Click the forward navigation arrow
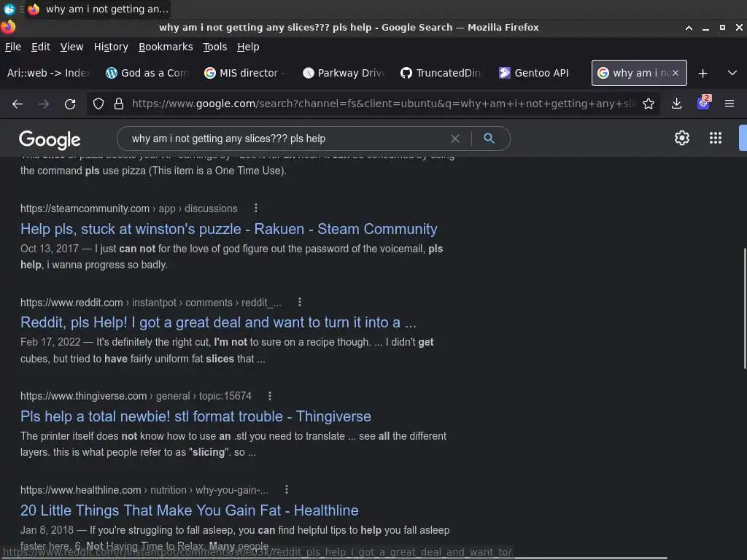 (x=44, y=104)
